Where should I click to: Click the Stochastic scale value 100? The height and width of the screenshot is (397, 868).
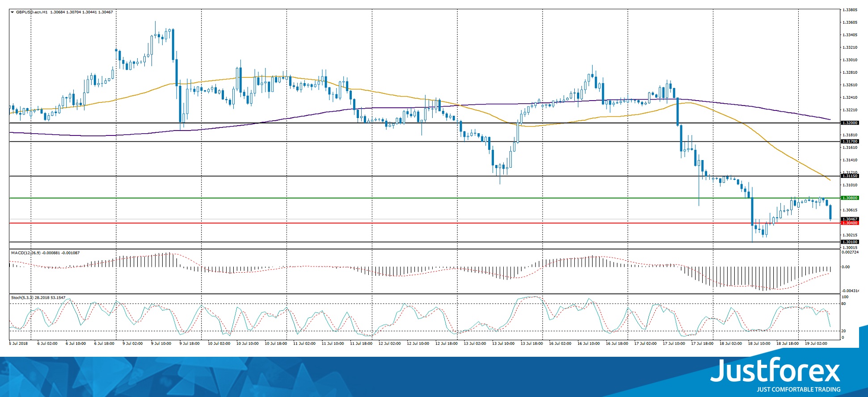(845, 297)
